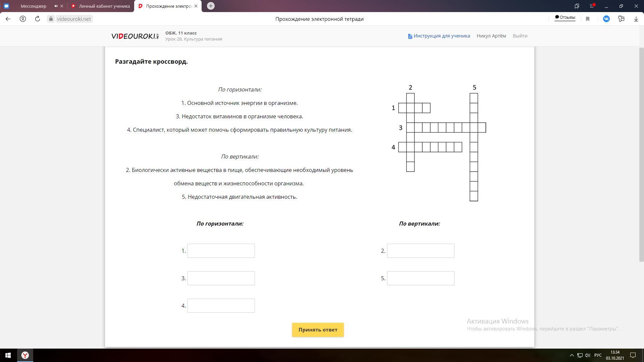The width and height of the screenshot is (644, 362).
Task: Close the Прохождение электронной тетради tab
Action: [x=196, y=6]
